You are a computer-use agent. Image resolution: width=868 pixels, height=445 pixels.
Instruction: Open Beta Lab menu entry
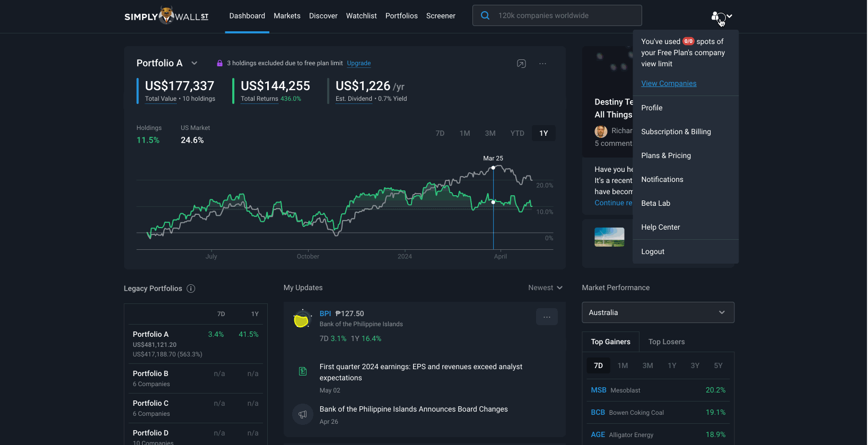[x=686, y=203]
